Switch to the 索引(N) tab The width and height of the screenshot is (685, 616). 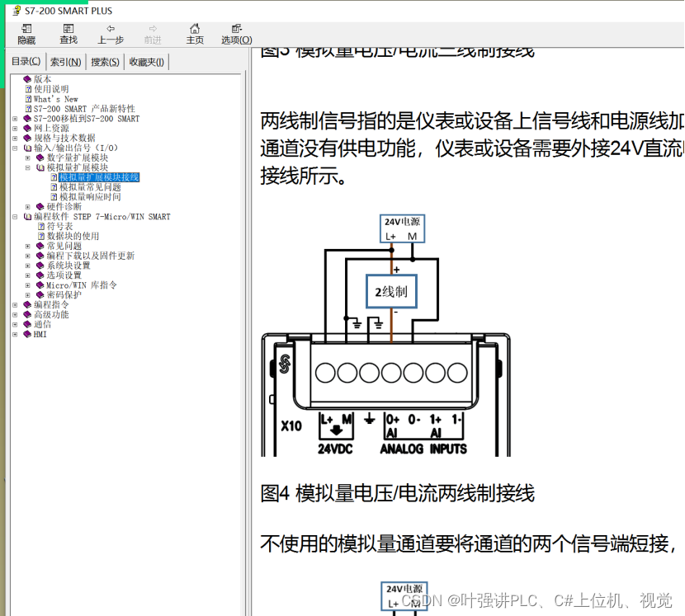pyautogui.click(x=65, y=62)
